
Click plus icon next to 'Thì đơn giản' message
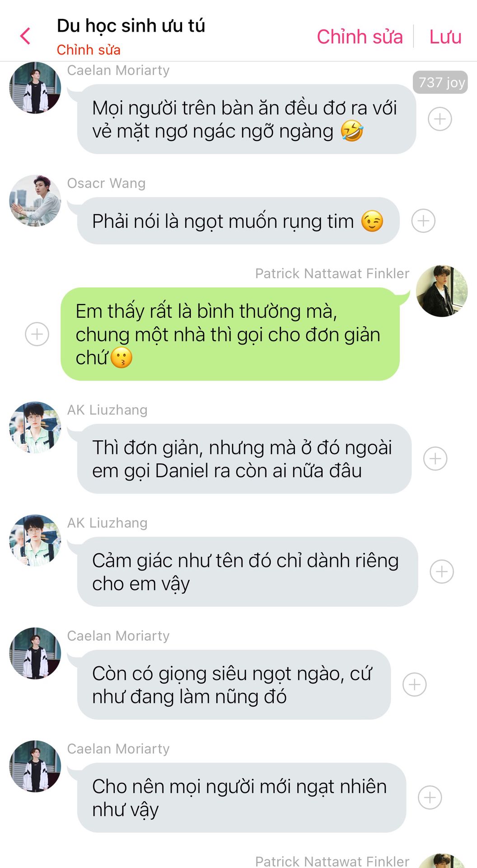(435, 458)
